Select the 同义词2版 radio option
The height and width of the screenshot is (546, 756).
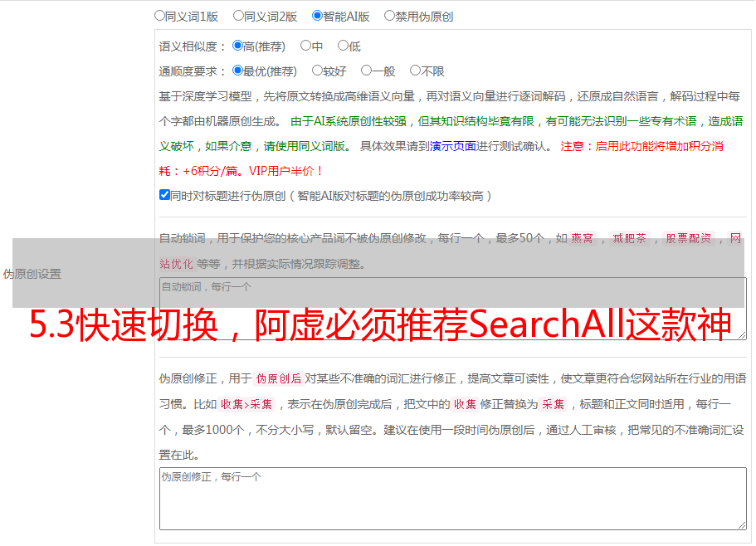(x=238, y=16)
